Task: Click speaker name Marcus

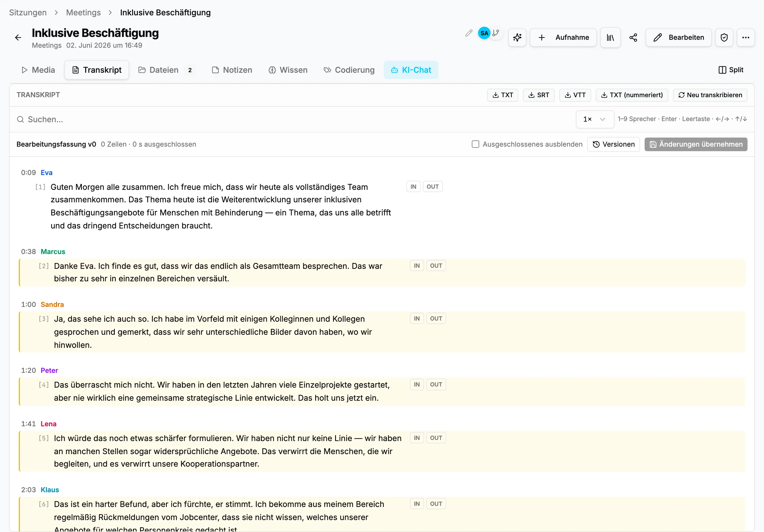Action: pyautogui.click(x=53, y=252)
